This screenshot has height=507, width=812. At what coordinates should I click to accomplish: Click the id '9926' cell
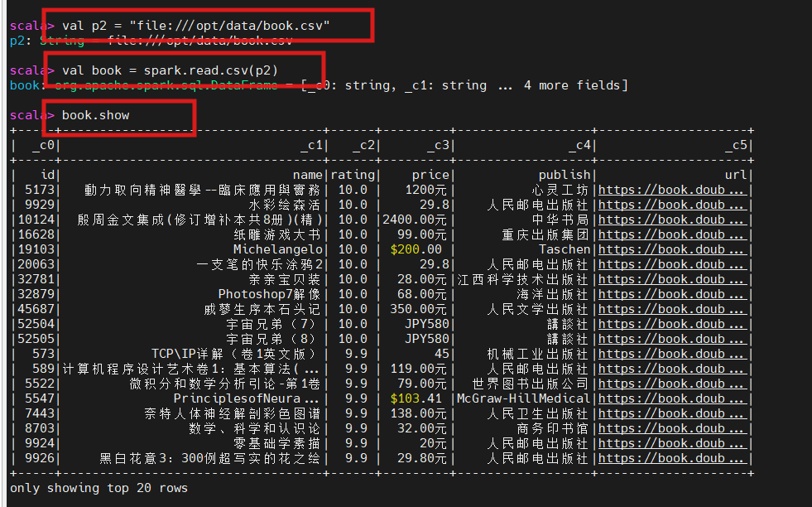pyautogui.click(x=40, y=459)
